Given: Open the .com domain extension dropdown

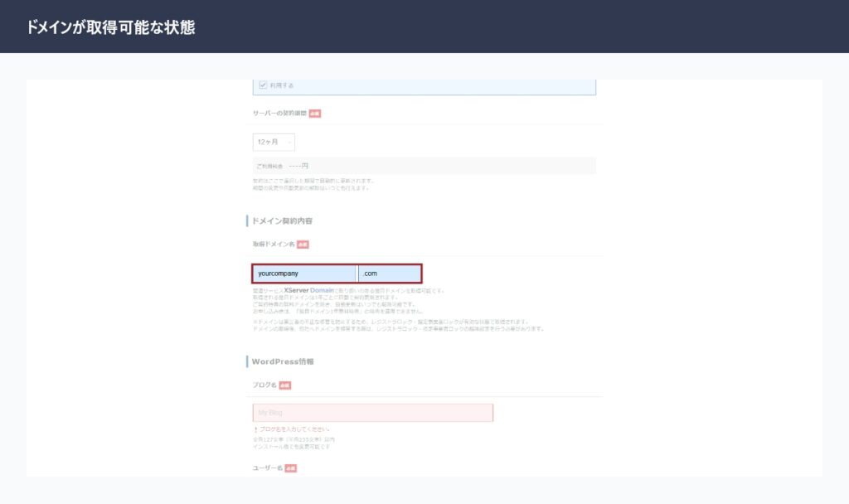Looking at the screenshot, I should pos(390,274).
